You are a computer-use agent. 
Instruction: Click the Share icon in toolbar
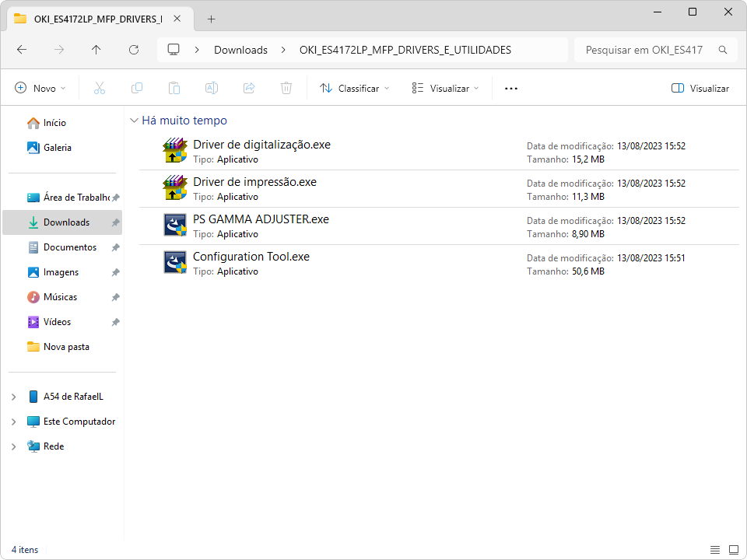[249, 88]
